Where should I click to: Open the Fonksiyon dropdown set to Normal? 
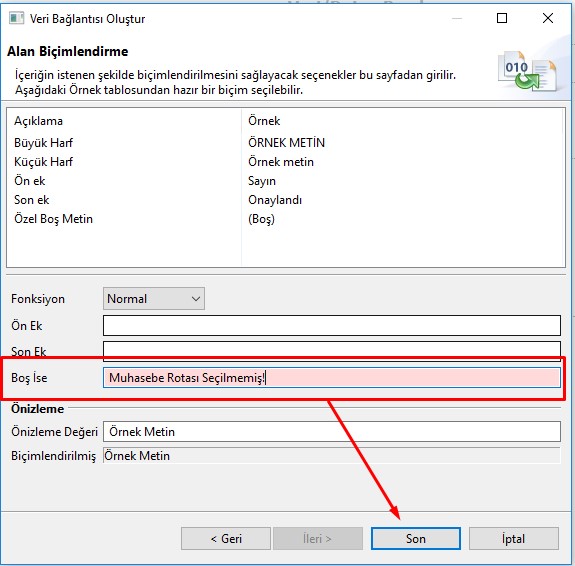[x=154, y=299]
